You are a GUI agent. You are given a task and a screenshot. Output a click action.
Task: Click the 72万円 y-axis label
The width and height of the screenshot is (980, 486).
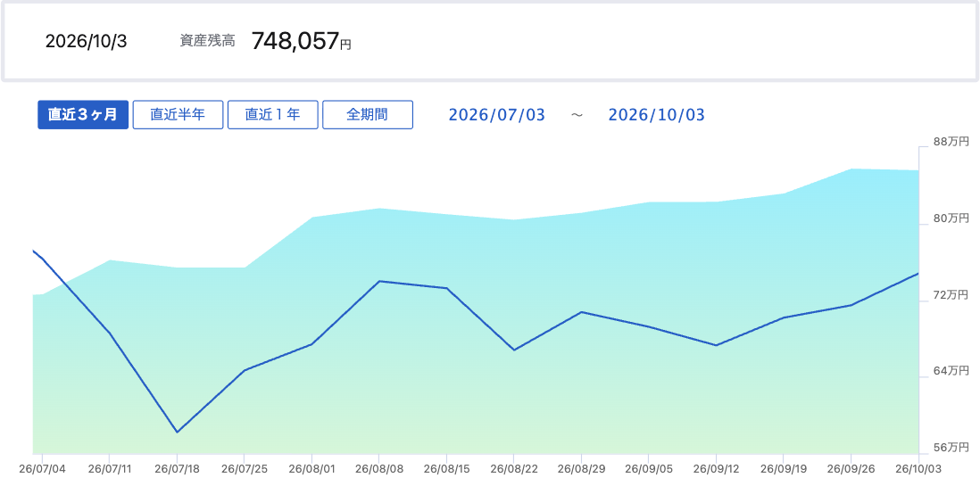(x=951, y=295)
